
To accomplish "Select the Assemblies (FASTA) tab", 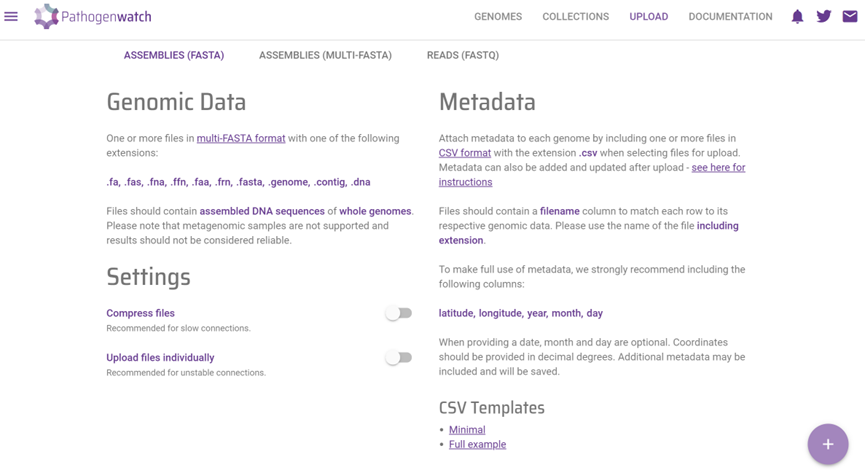I will [174, 55].
